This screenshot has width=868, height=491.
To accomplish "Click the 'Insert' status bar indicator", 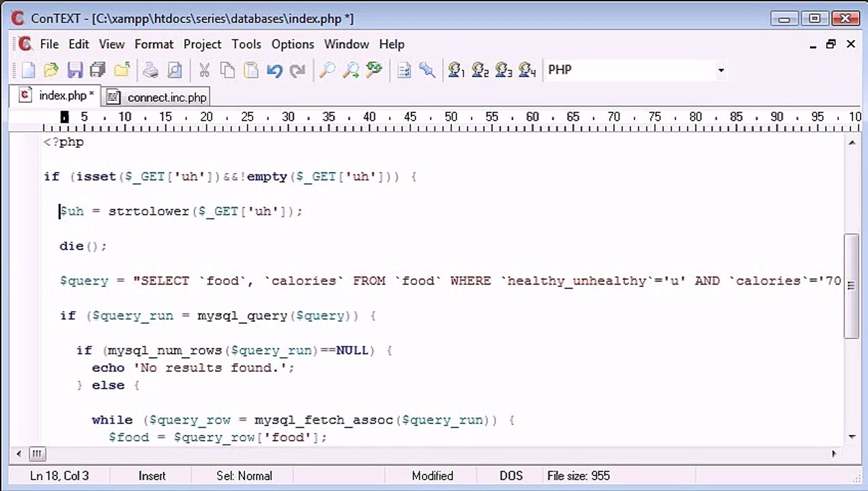I will tap(152, 475).
